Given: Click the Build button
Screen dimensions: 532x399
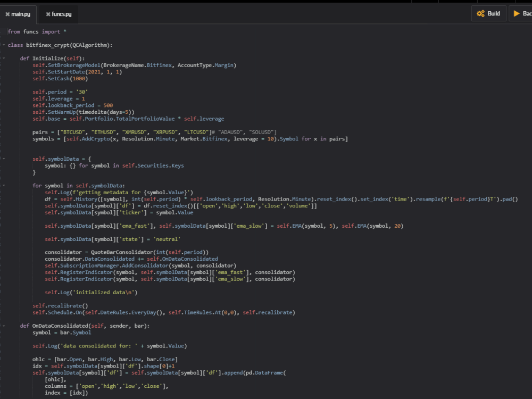Looking at the screenshot, I should 488,14.
